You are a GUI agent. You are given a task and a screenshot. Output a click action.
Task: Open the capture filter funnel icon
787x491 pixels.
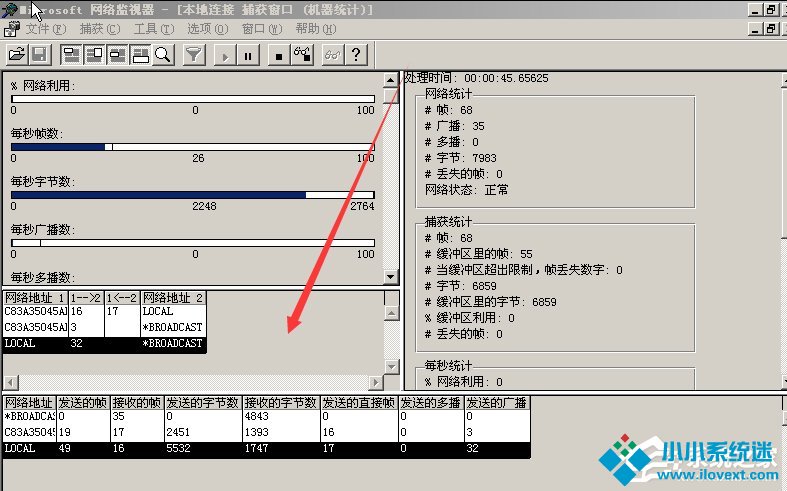(x=195, y=54)
